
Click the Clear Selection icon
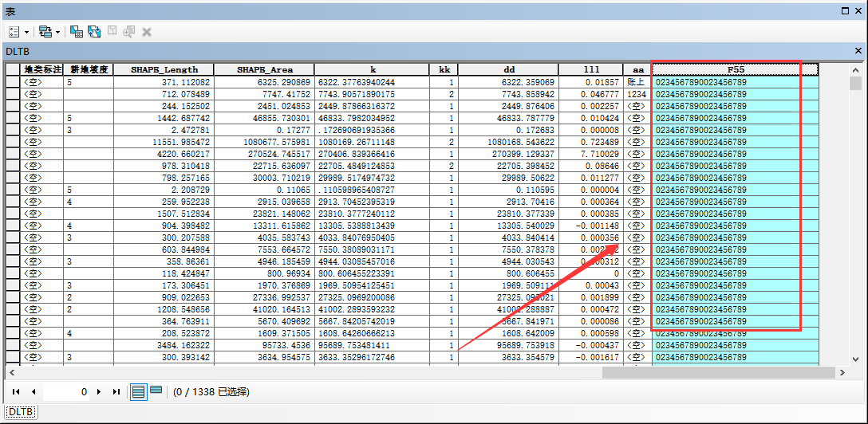[x=112, y=32]
